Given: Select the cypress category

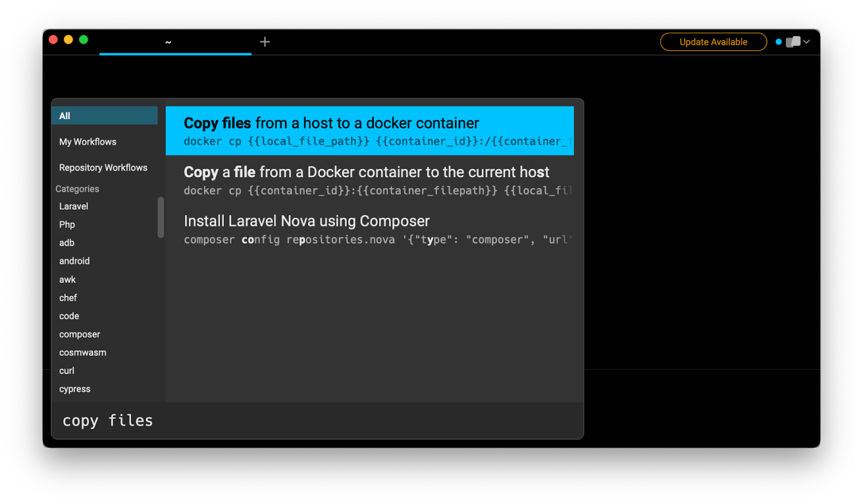Looking at the screenshot, I should 75,389.
